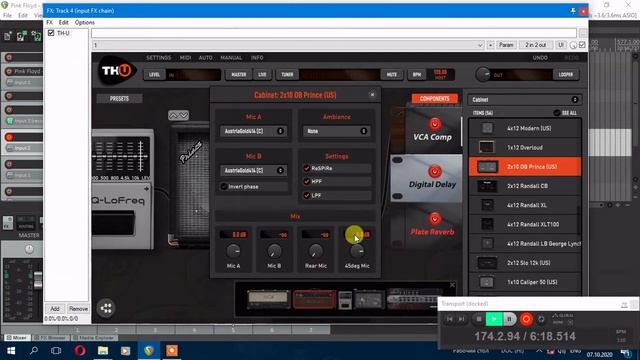Toggle the VCA Comp power button
Image resolution: width=640 pixels, height=360 pixels.
point(435,124)
